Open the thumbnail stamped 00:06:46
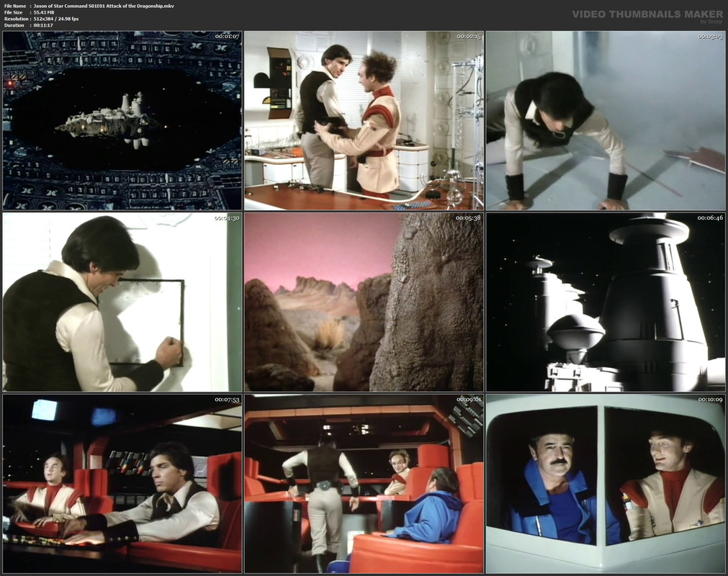728x576 pixels. click(606, 302)
